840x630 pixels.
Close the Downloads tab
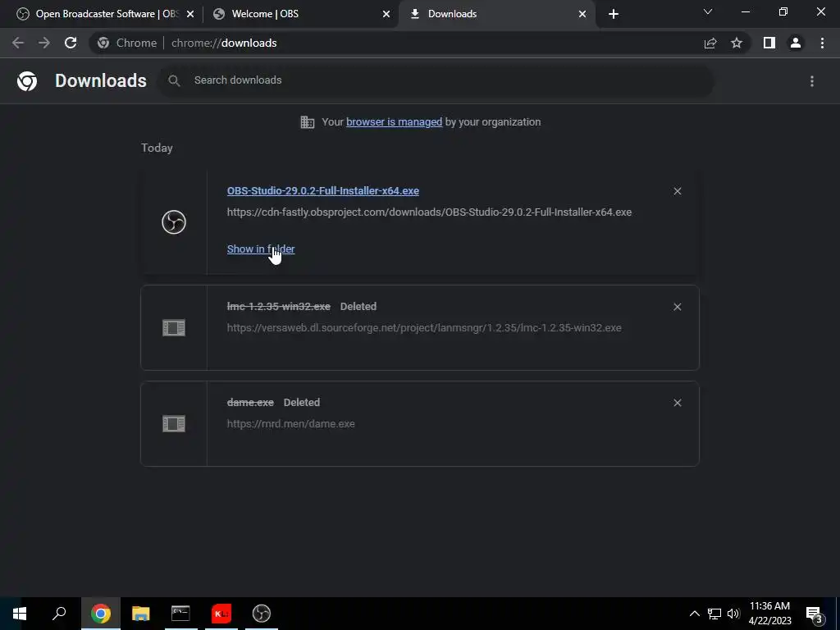[x=582, y=15]
